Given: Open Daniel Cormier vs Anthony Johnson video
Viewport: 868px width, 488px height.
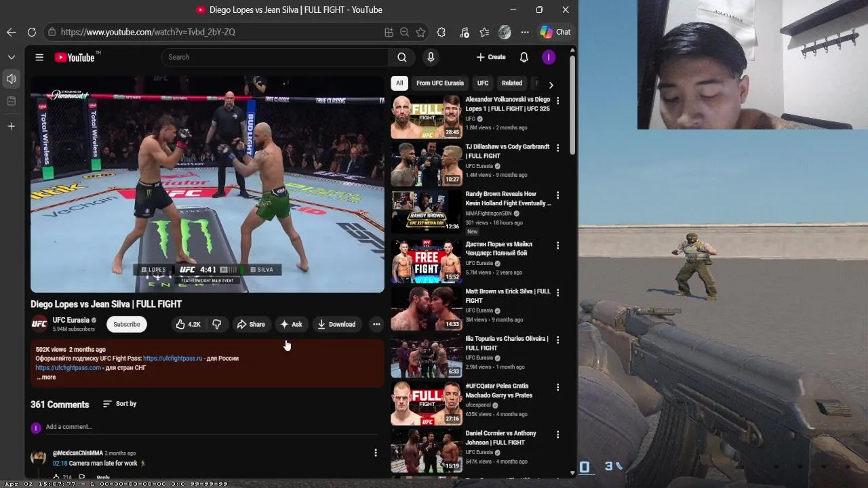Looking at the screenshot, I should pos(501,438).
